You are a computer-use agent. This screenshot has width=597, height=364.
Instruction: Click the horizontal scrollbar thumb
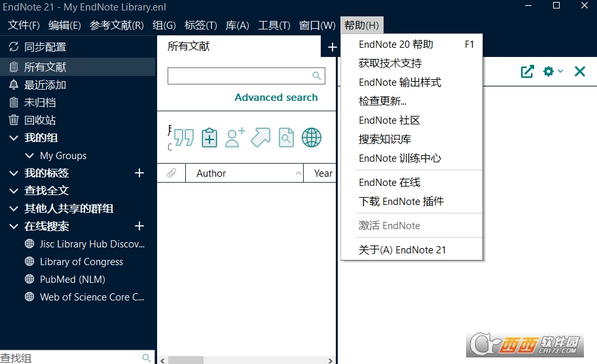point(186,360)
